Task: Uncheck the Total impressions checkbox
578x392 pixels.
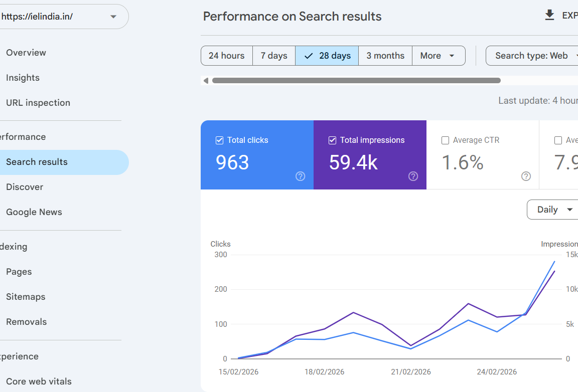Action: [x=332, y=140]
